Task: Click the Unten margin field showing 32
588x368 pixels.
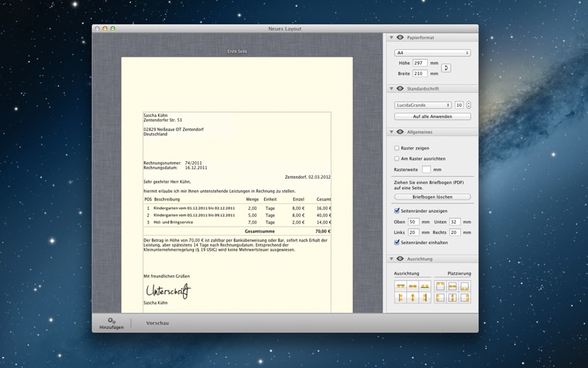Action: pyautogui.click(x=455, y=222)
